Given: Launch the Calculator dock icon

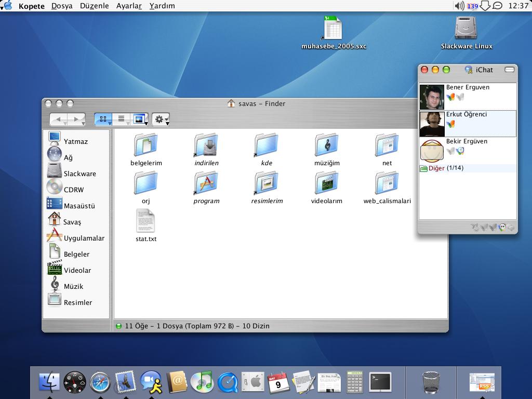Looking at the screenshot, I should 355,382.
